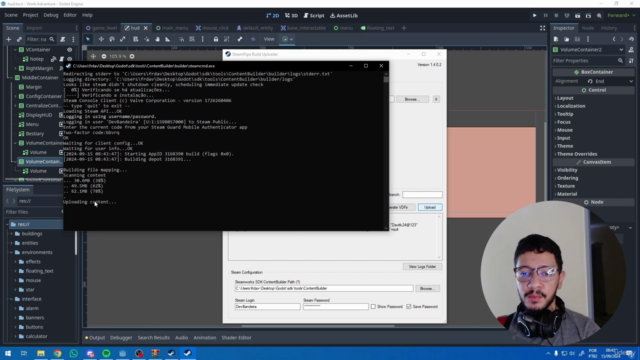Expand the ConfigContainer node
The width and height of the screenshot is (640, 360).
[16, 96]
